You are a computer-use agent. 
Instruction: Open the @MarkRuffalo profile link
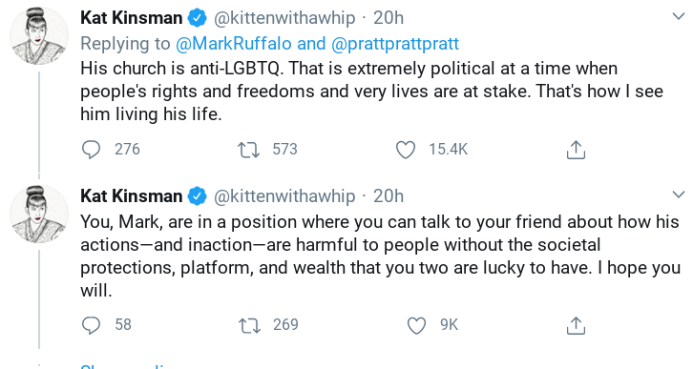233,43
